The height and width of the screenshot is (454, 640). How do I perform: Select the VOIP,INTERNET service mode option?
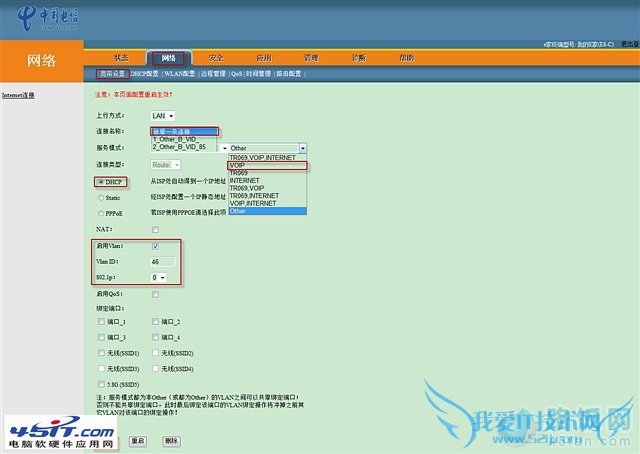coord(267,203)
